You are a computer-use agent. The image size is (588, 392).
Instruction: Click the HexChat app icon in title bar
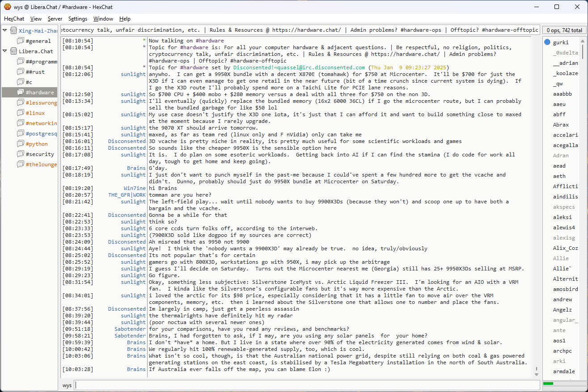click(7, 7)
